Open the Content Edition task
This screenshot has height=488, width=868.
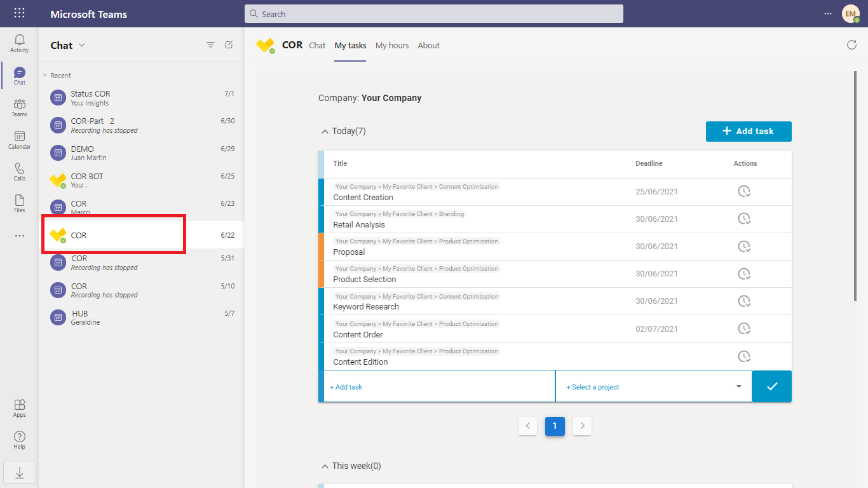pyautogui.click(x=360, y=362)
